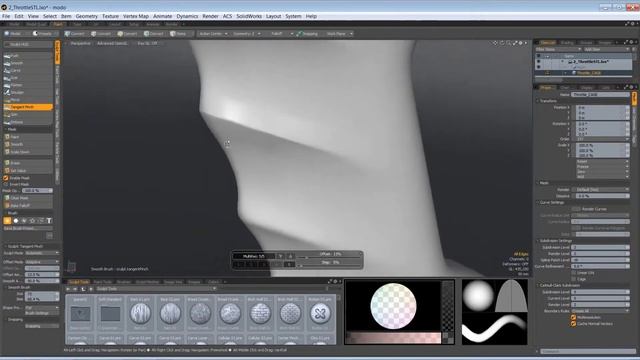
Task: Select the smooth brush tip icon
Action: click(x=7, y=221)
